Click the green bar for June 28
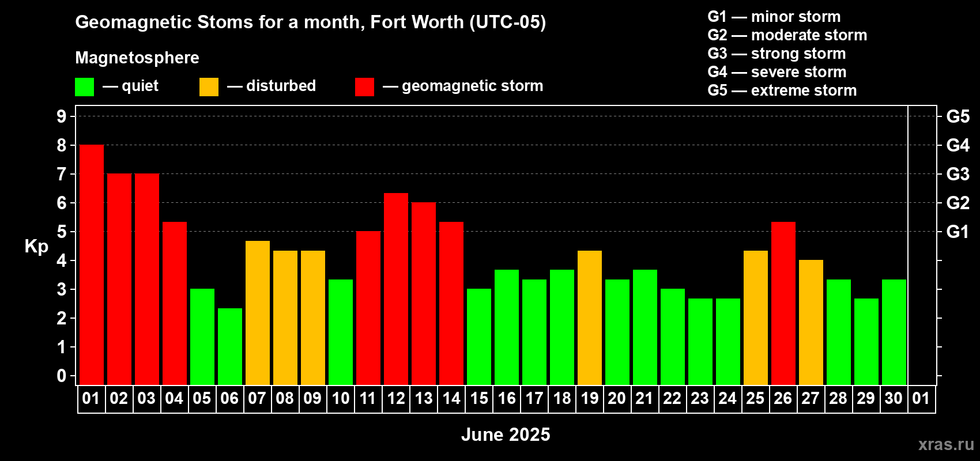Image resolution: width=980 pixels, height=461 pixels. click(839, 332)
